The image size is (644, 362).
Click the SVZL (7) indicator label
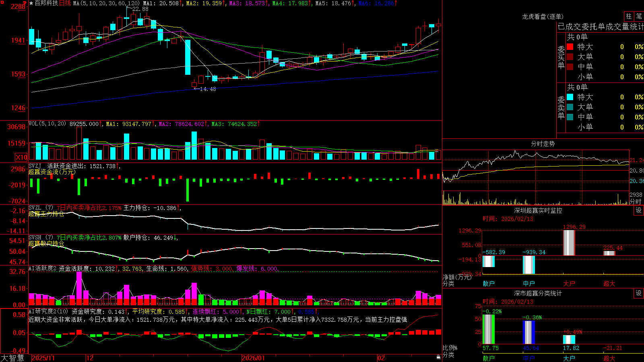[41, 208]
